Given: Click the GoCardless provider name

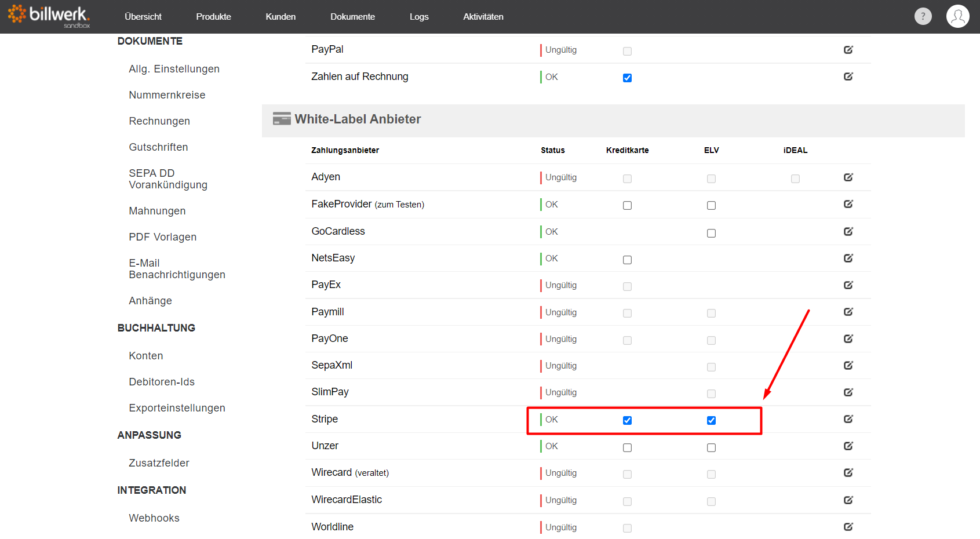Looking at the screenshot, I should [x=338, y=231].
